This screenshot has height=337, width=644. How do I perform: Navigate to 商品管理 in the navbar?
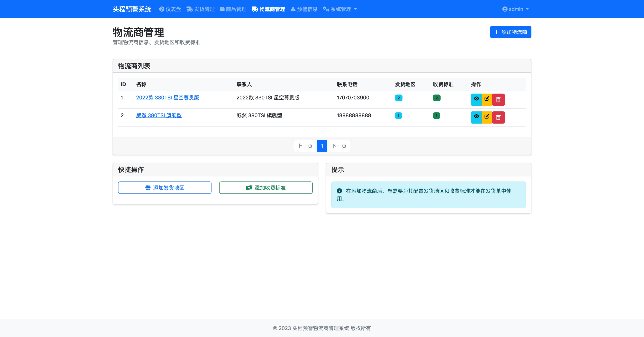tap(233, 9)
